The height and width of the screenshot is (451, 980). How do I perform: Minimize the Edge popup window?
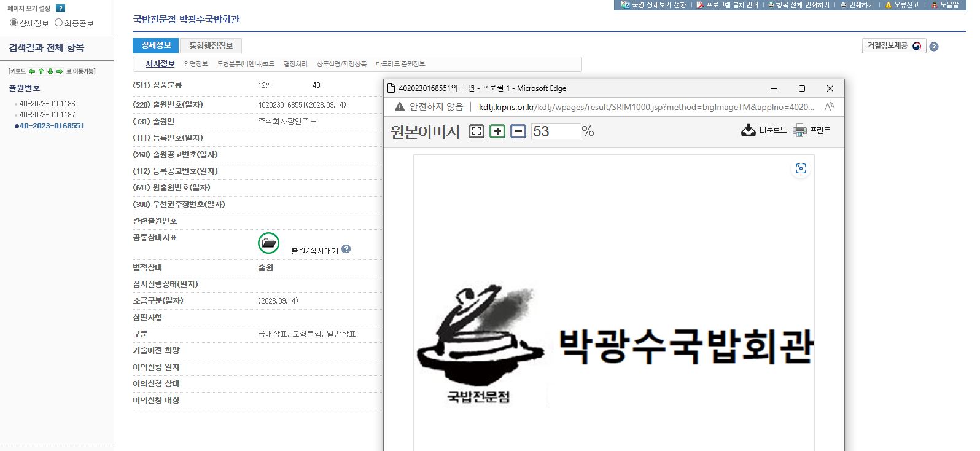pyautogui.click(x=774, y=88)
